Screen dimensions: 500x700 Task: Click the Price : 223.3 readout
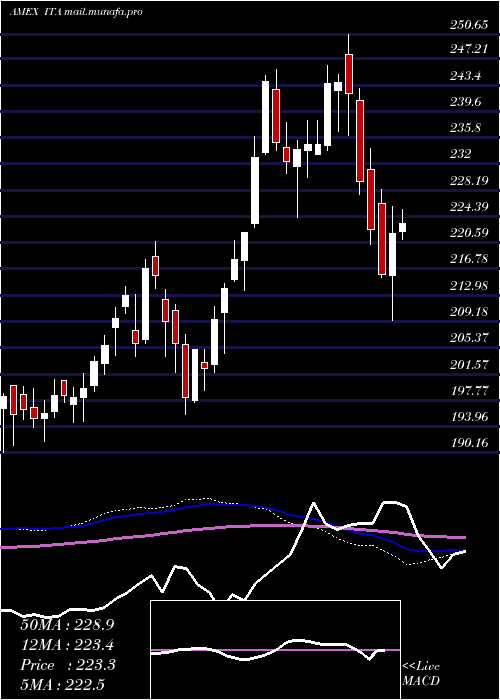tap(68, 665)
